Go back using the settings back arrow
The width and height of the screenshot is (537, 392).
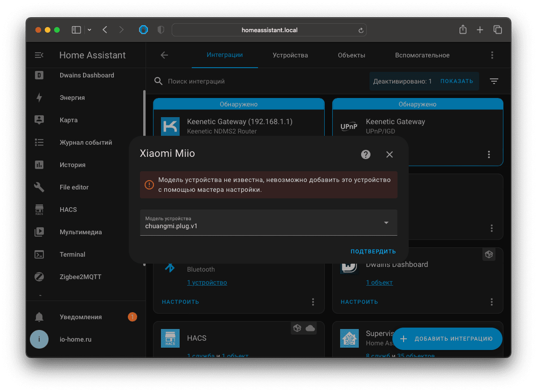coord(164,55)
